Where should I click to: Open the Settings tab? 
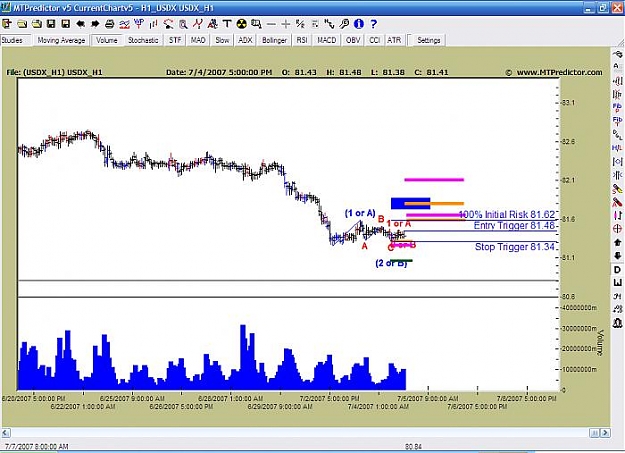[x=429, y=40]
